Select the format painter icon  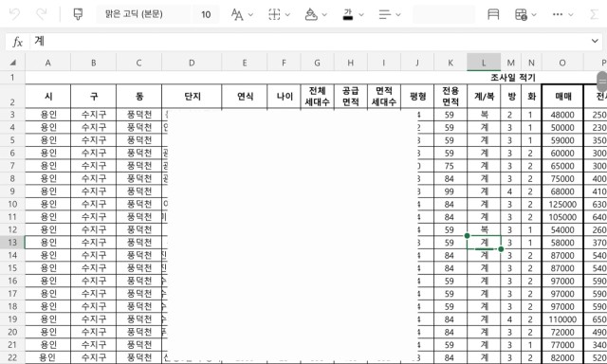click(x=78, y=14)
